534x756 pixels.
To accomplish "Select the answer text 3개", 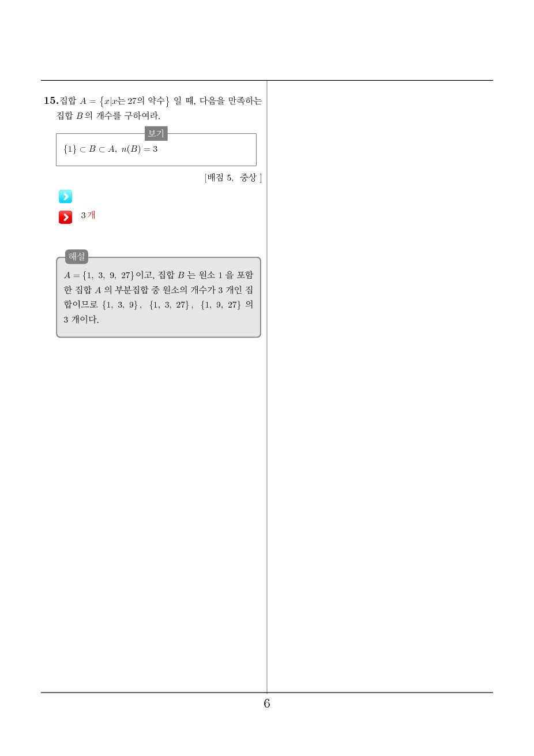I will click(x=88, y=215).
